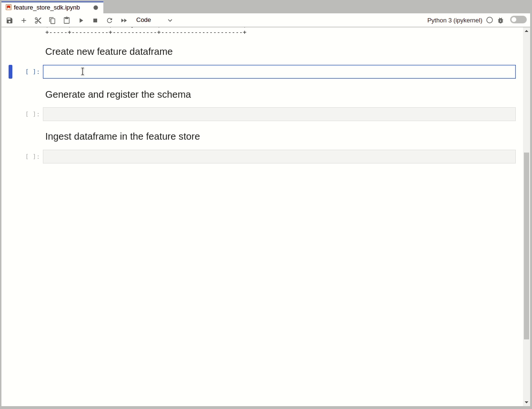Click the Generate and register the schema heading
This screenshot has height=409, width=532.
118,94
